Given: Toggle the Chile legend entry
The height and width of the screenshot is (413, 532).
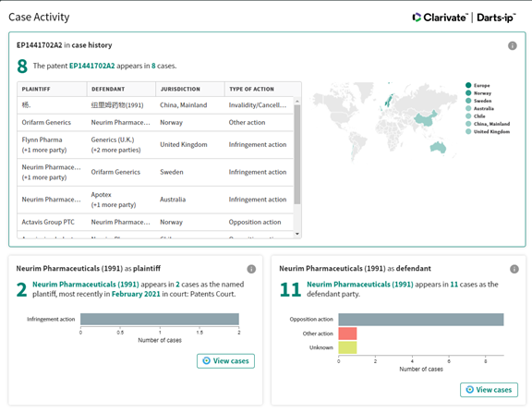Looking at the screenshot, I should 476,116.
